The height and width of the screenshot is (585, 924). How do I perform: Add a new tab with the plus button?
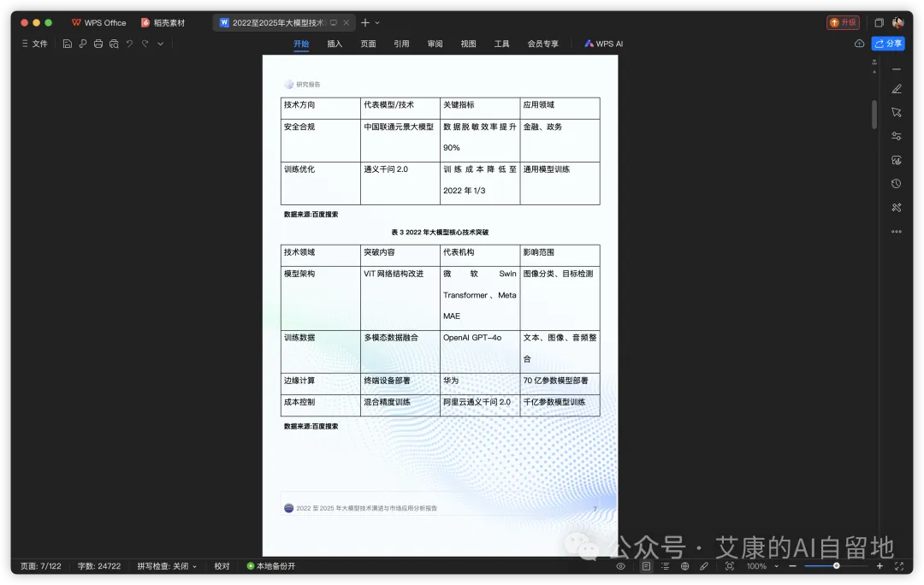tap(365, 23)
